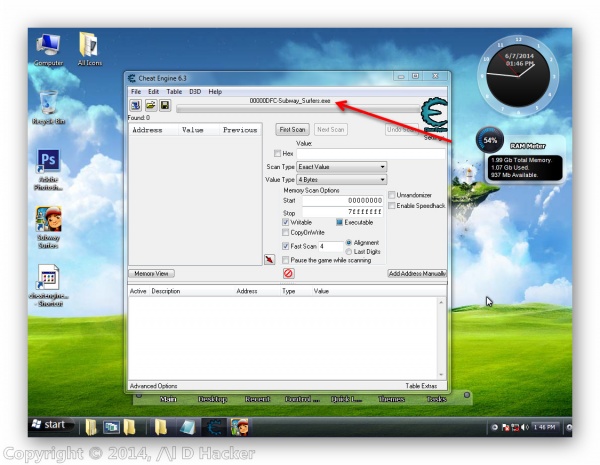This screenshot has width=600, height=465.
Task: Click the open cheat table folder icon
Action: [x=150, y=105]
